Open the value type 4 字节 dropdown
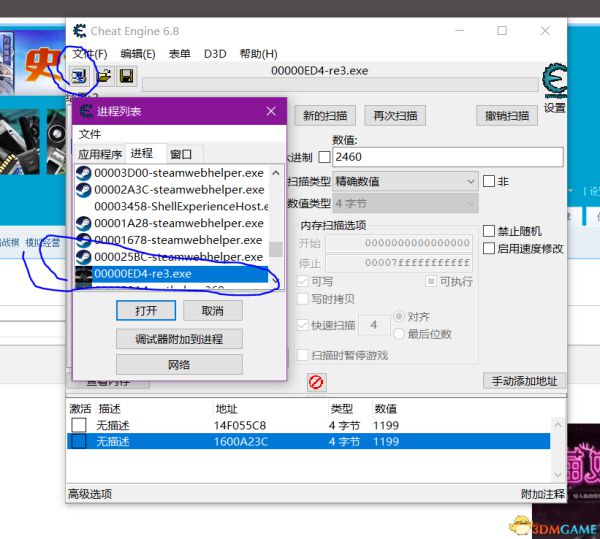Image resolution: width=600 pixels, height=539 pixels. [x=406, y=203]
